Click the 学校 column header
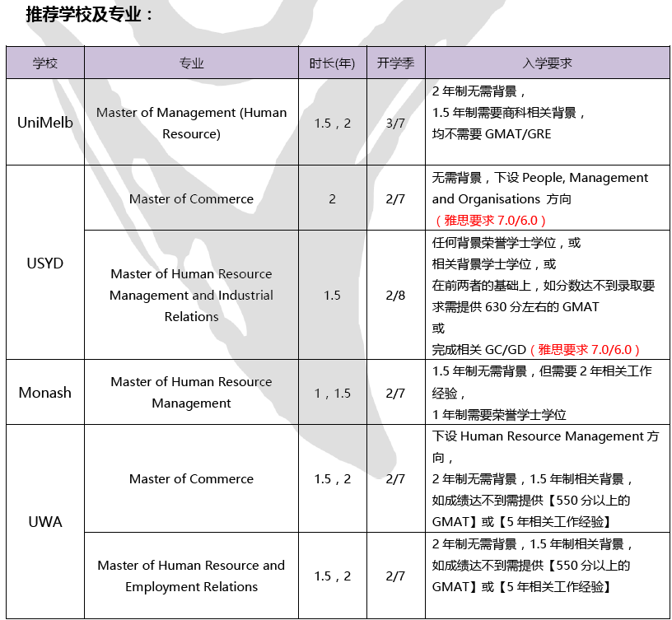 point(45,63)
